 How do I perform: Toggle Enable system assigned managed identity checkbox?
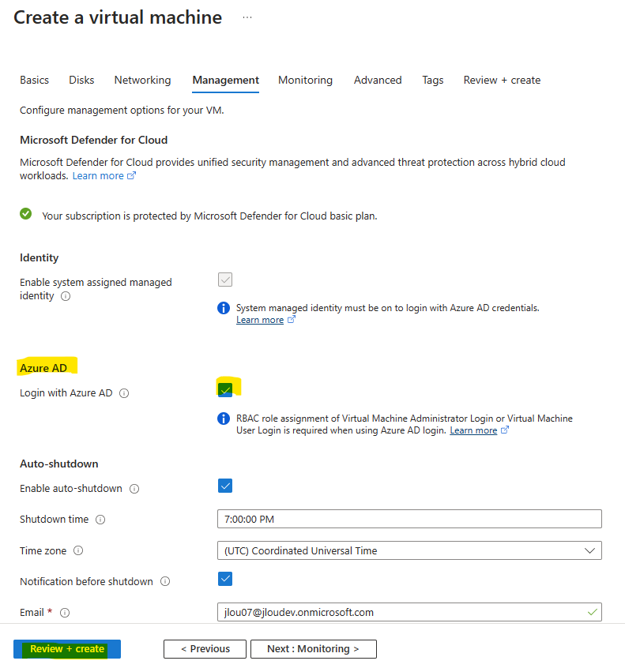click(x=225, y=280)
